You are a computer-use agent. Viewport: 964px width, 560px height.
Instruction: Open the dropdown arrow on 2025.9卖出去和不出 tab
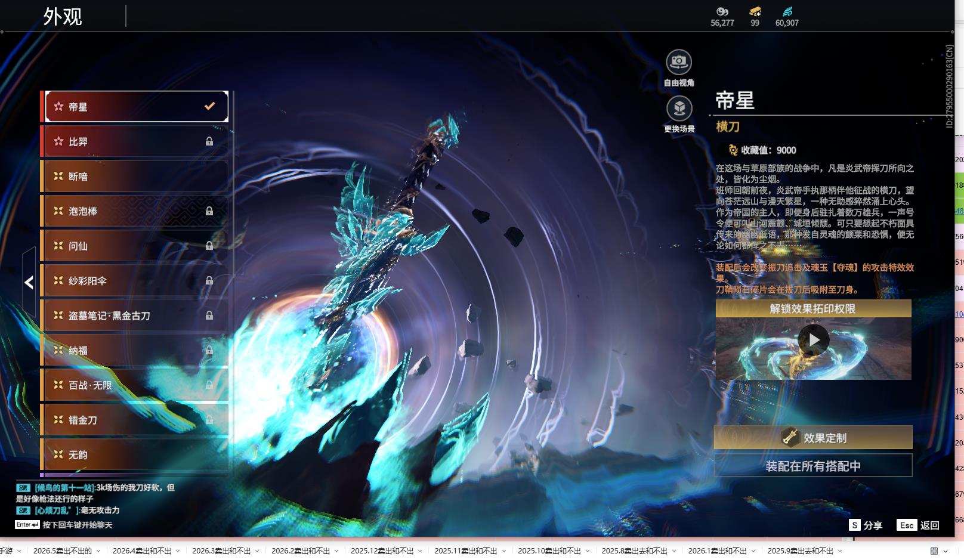coord(840,551)
